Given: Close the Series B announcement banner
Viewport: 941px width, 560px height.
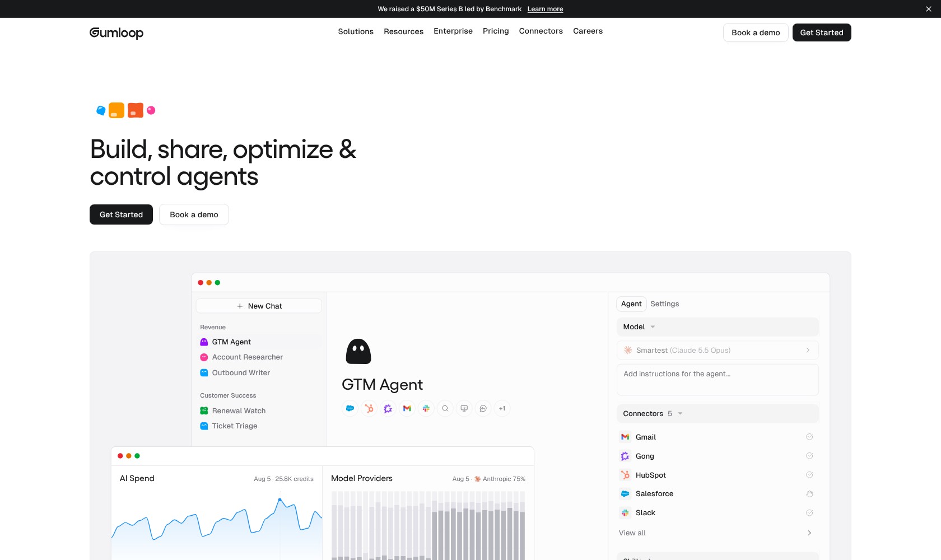Looking at the screenshot, I should tap(928, 9).
